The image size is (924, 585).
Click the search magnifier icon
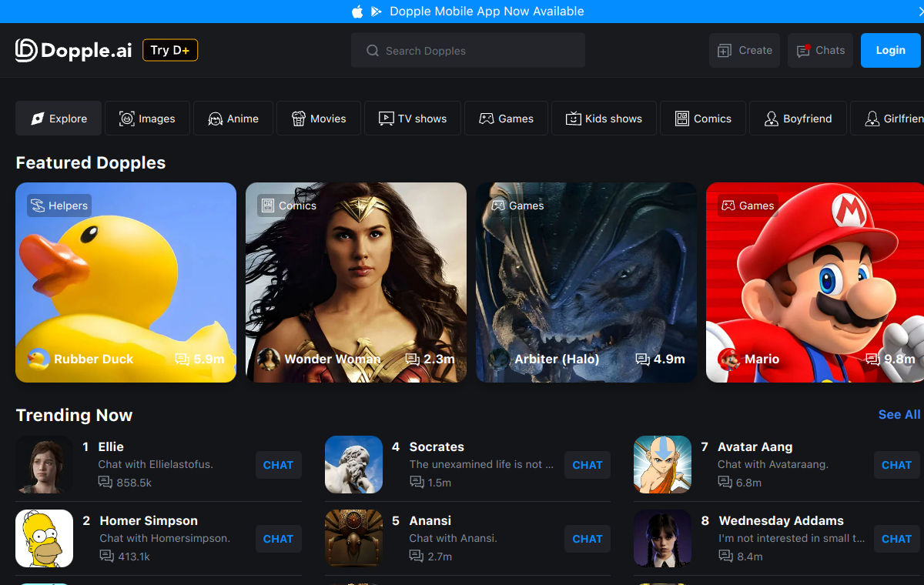tap(373, 51)
